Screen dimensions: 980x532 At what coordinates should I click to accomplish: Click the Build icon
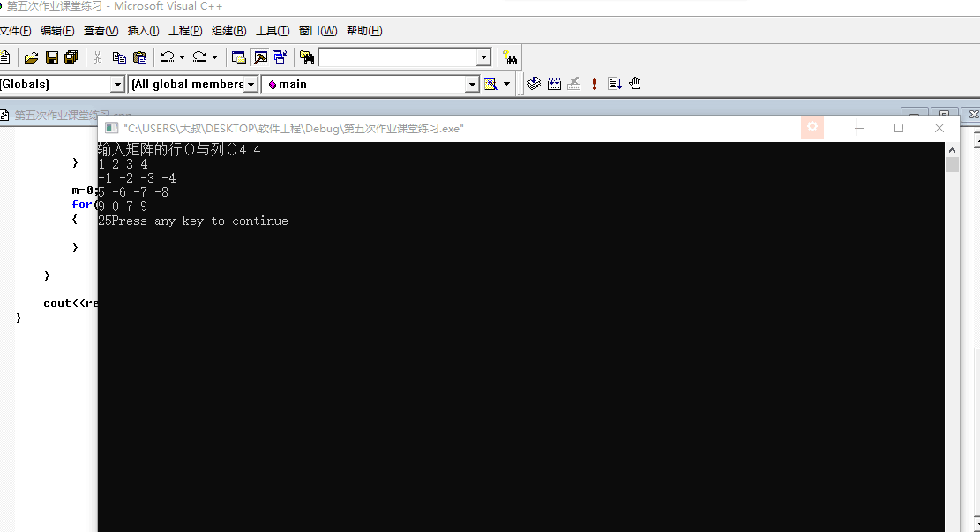pos(554,83)
